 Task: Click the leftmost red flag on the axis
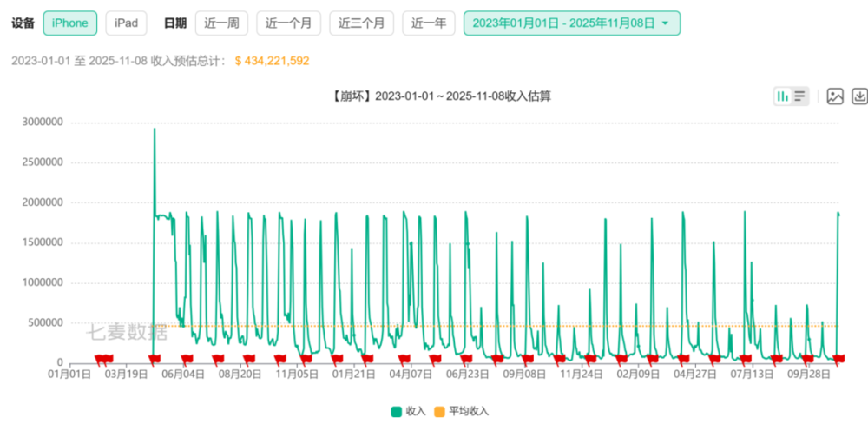(x=99, y=358)
